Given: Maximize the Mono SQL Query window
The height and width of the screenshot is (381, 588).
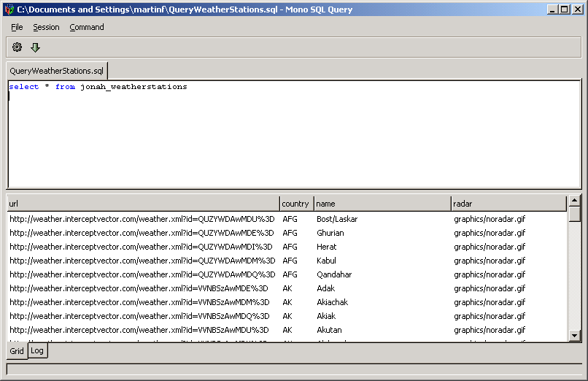Looking at the screenshot, I should click(565, 9).
